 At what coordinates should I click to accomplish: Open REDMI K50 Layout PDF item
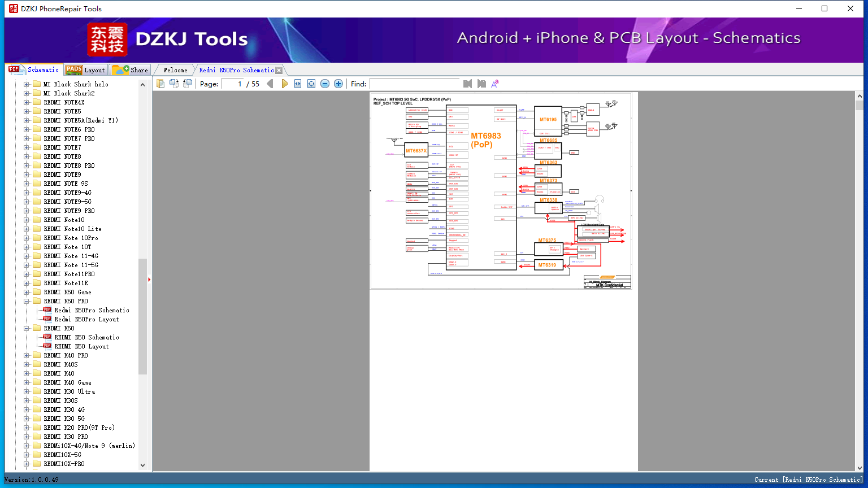[x=81, y=346]
